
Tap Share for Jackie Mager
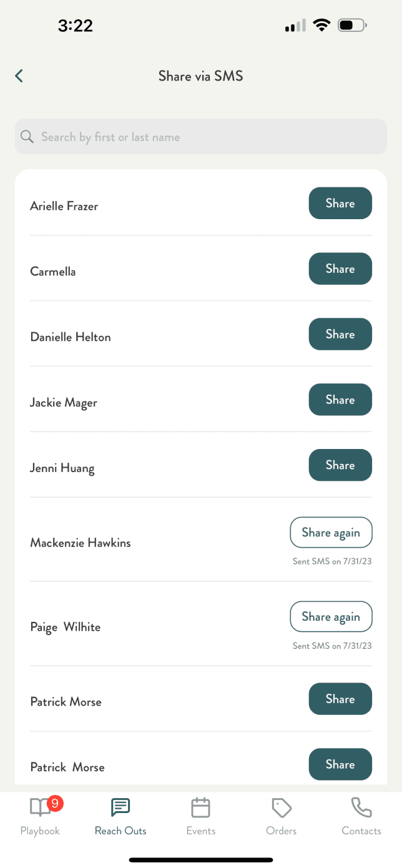340,400
